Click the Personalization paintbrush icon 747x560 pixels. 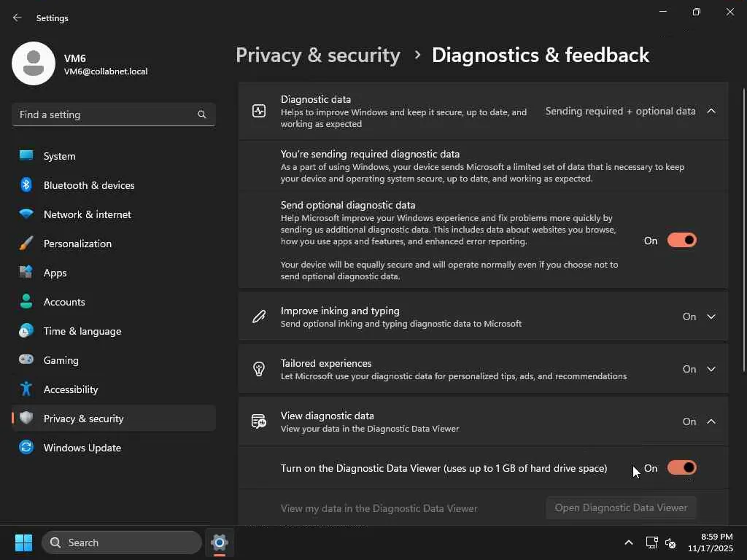pos(26,244)
